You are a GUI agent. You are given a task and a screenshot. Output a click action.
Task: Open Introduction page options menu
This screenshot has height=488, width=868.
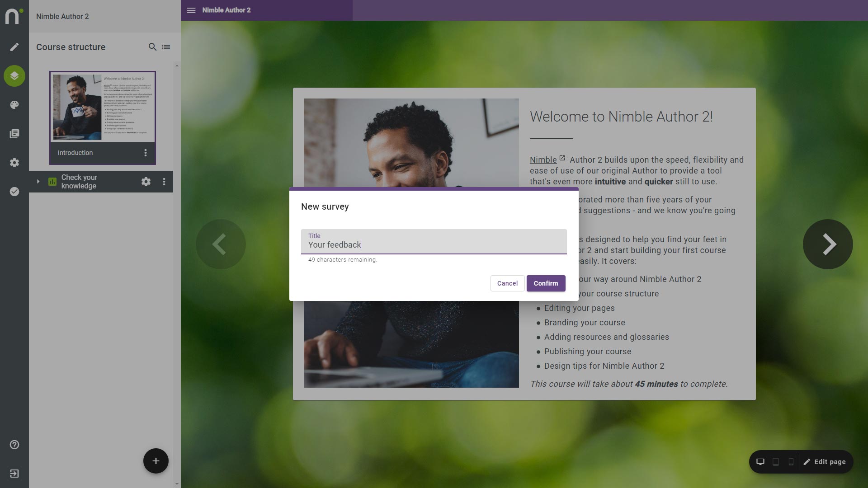coord(146,153)
